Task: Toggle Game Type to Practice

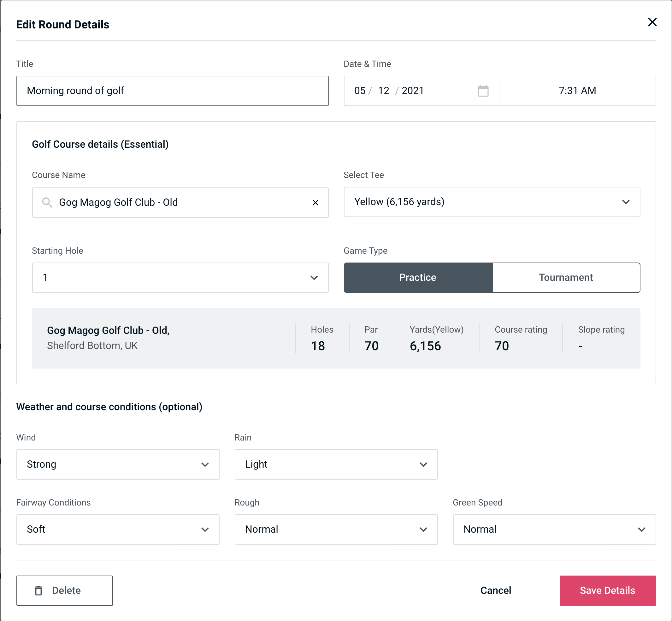Action: tap(418, 277)
